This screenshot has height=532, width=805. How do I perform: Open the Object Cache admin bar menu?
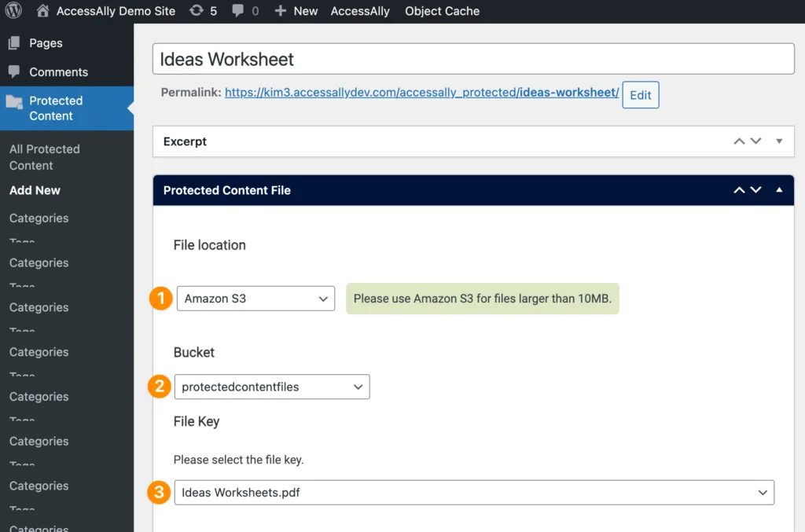(x=442, y=11)
